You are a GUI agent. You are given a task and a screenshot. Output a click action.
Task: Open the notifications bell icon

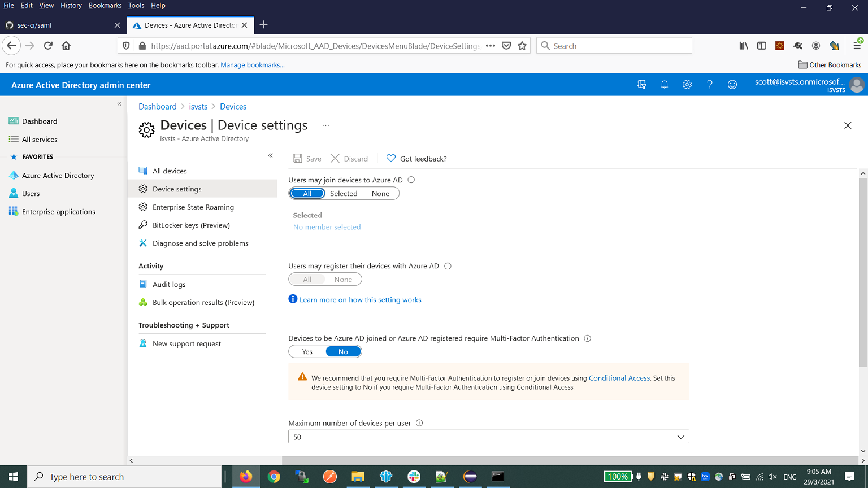(x=665, y=85)
